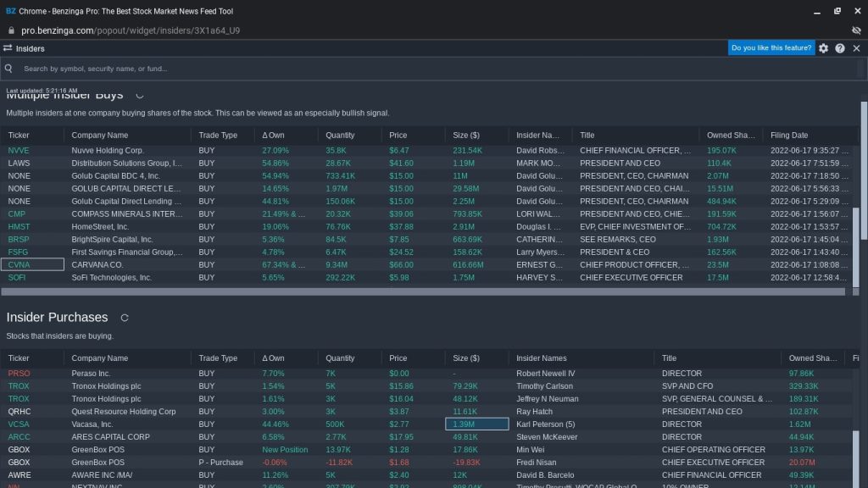
Task: Sort top table by Δ Own column
Action: (273, 135)
